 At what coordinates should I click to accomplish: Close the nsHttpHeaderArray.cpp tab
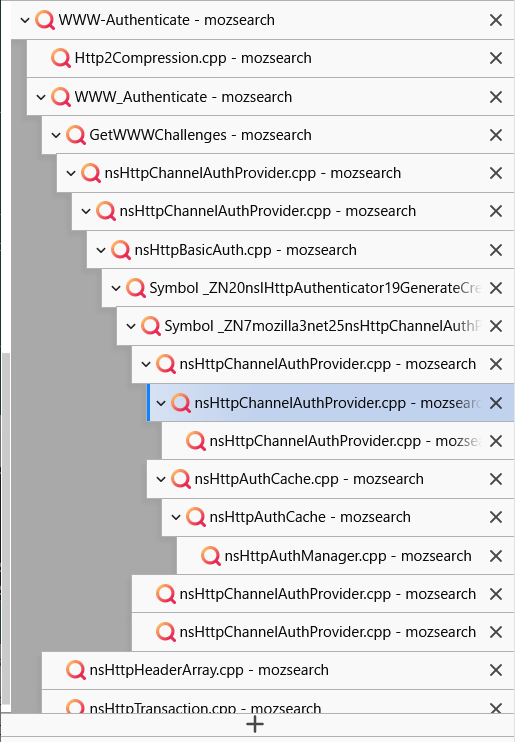[496, 671]
